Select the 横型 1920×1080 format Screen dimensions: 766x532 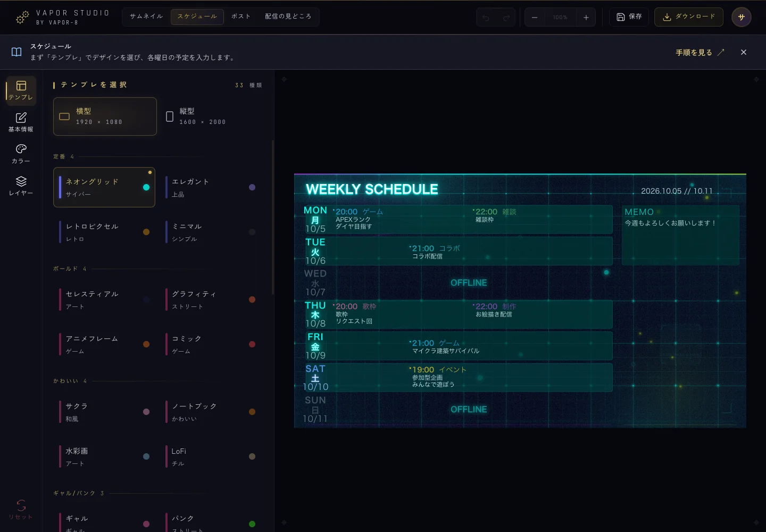[105, 117]
